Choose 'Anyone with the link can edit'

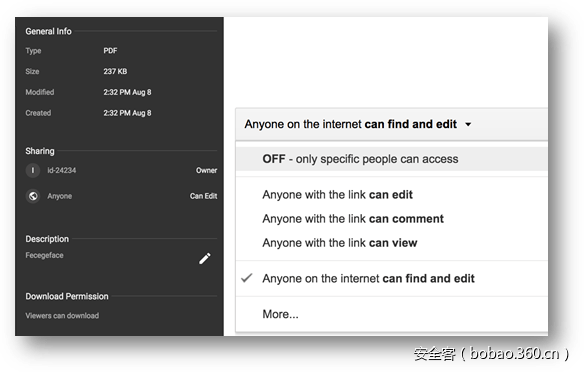tap(337, 194)
